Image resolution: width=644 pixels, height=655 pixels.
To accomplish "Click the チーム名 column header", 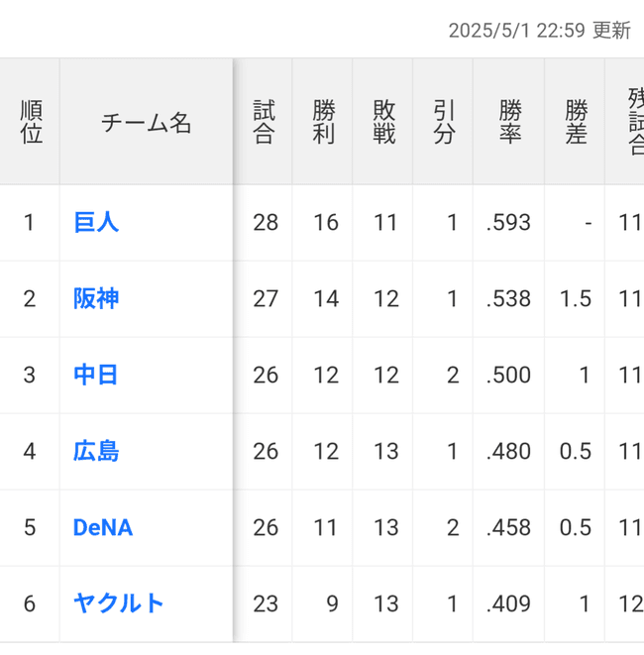I will (x=147, y=123).
